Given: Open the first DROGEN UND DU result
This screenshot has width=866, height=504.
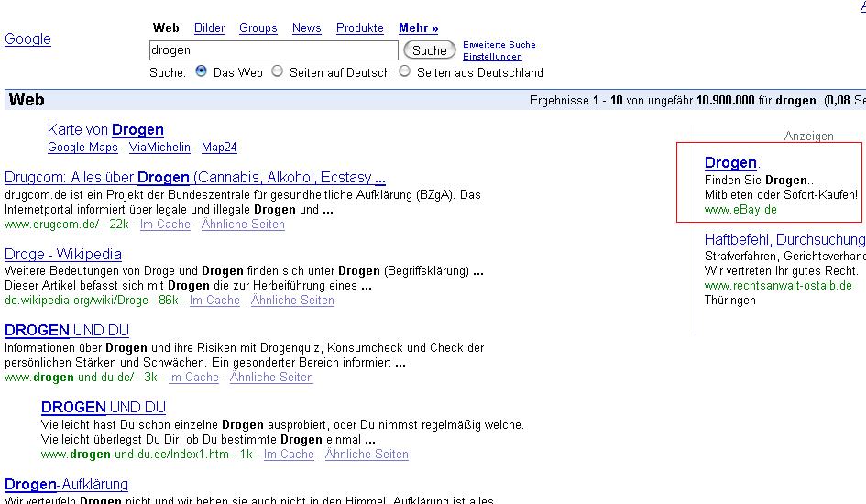Looking at the screenshot, I should point(67,330).
